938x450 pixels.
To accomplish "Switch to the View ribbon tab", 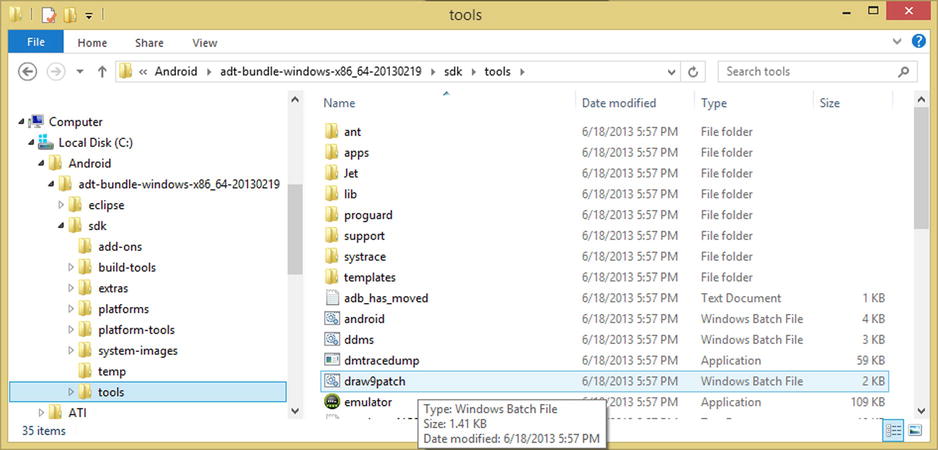I will pos(205,42).
